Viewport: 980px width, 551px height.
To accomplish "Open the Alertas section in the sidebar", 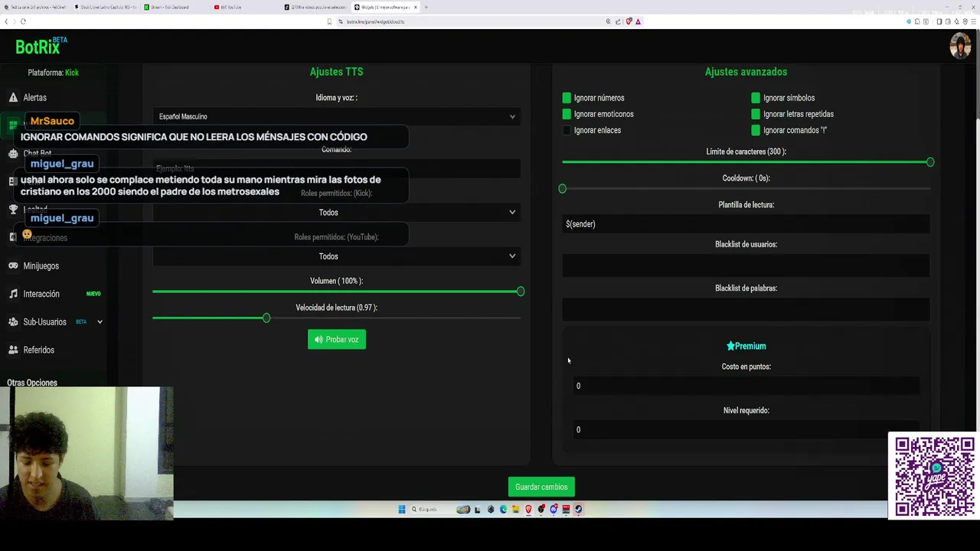I will (x=34, y=98).
